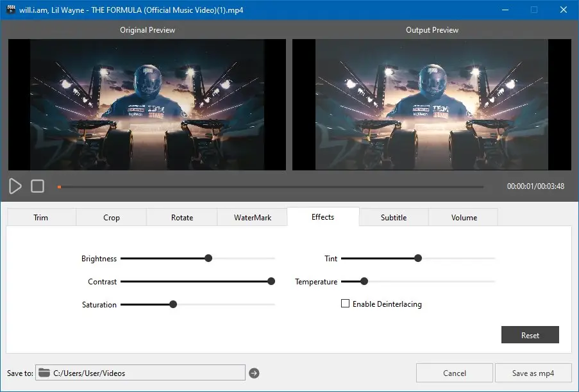This screenshot has height=392, width=579.
Task: Click the Brightness slider handle
Action: [x=208, y=258]
